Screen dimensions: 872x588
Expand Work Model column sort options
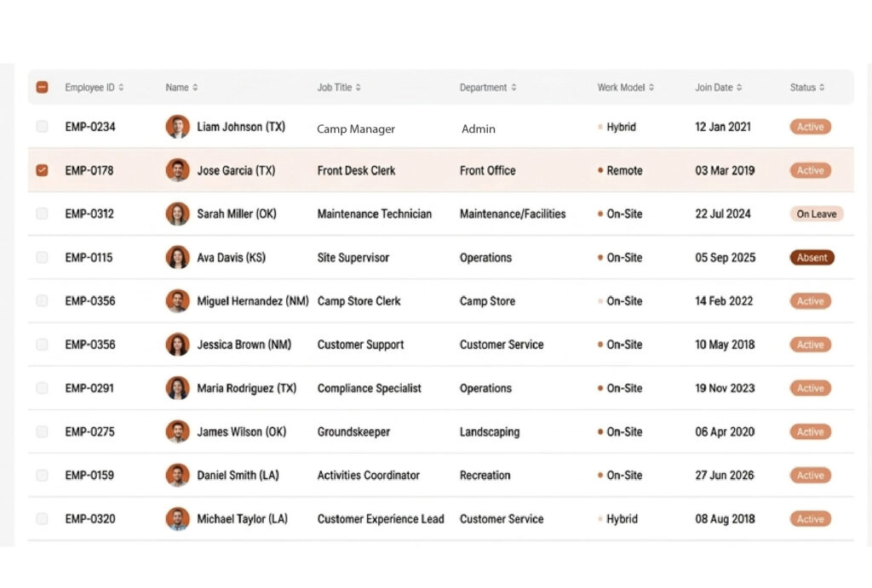tap(651, 88)
